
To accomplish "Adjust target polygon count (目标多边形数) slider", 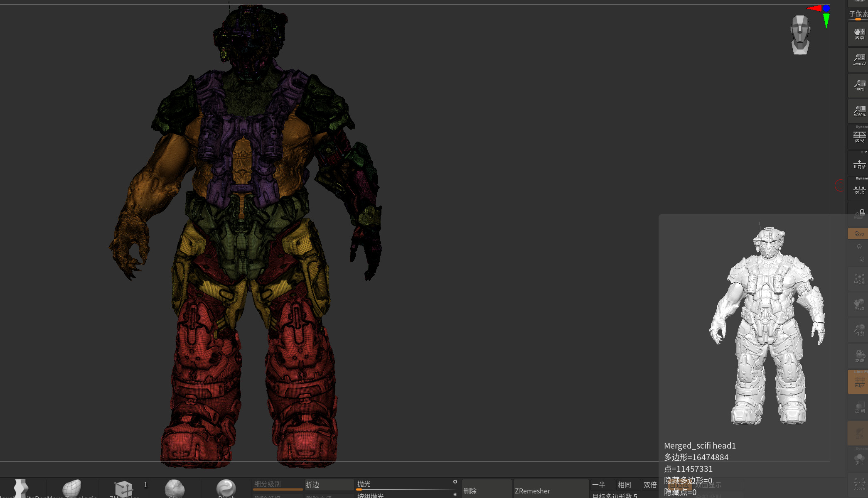I will tap(624, 495).
